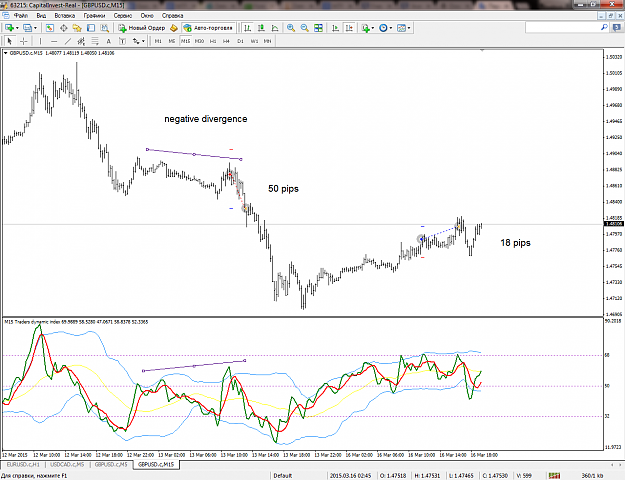Select the horizontal line tool
625x480 pixels.
54,41
